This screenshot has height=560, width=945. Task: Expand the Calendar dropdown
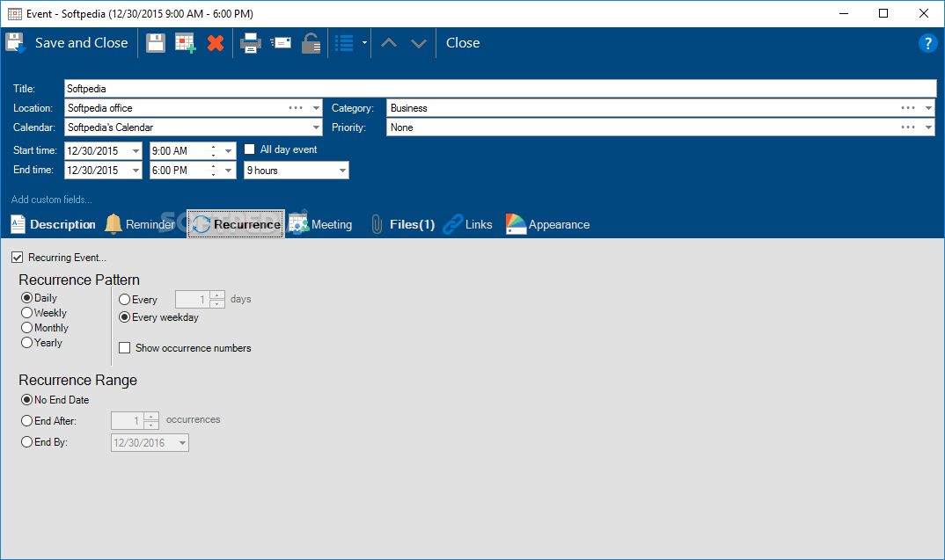pos(316,127)
